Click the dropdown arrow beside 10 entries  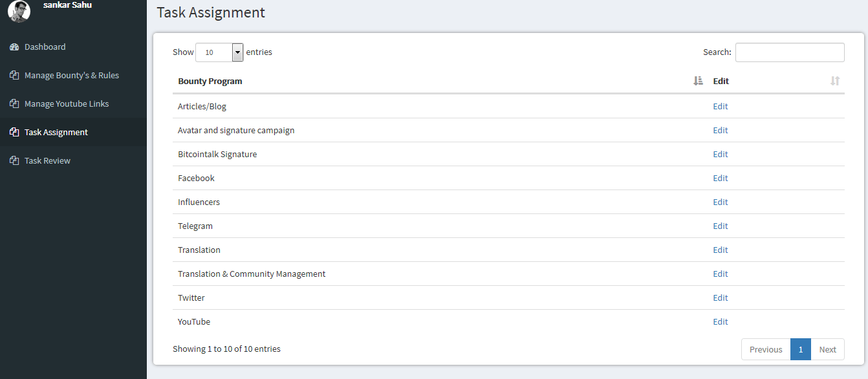237,52
